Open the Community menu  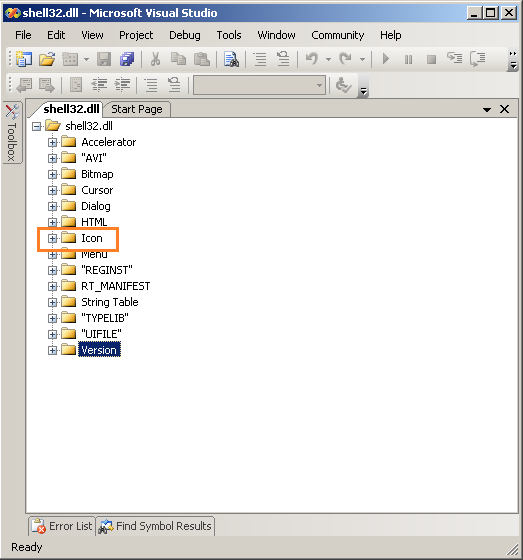pos(338,35)
